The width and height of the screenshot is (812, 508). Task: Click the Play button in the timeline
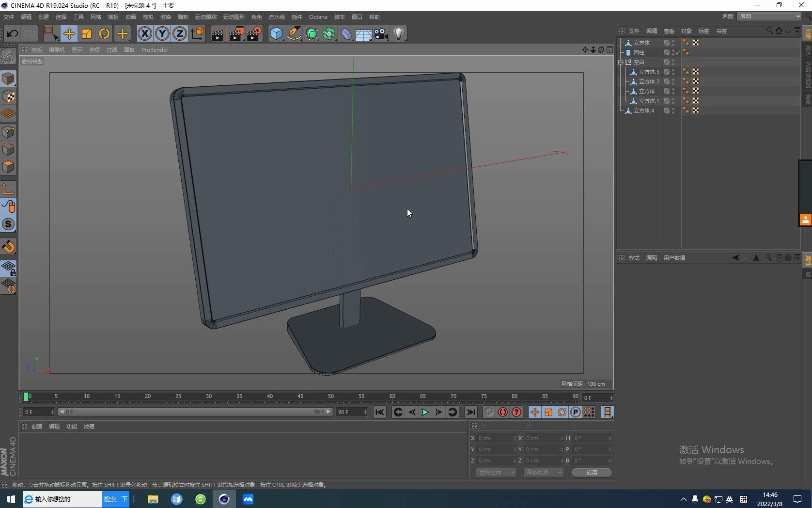click(425, 412)
